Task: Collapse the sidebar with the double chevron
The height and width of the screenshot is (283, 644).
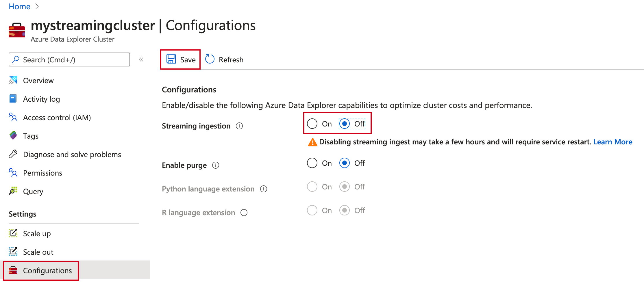Action: (141, 59)
